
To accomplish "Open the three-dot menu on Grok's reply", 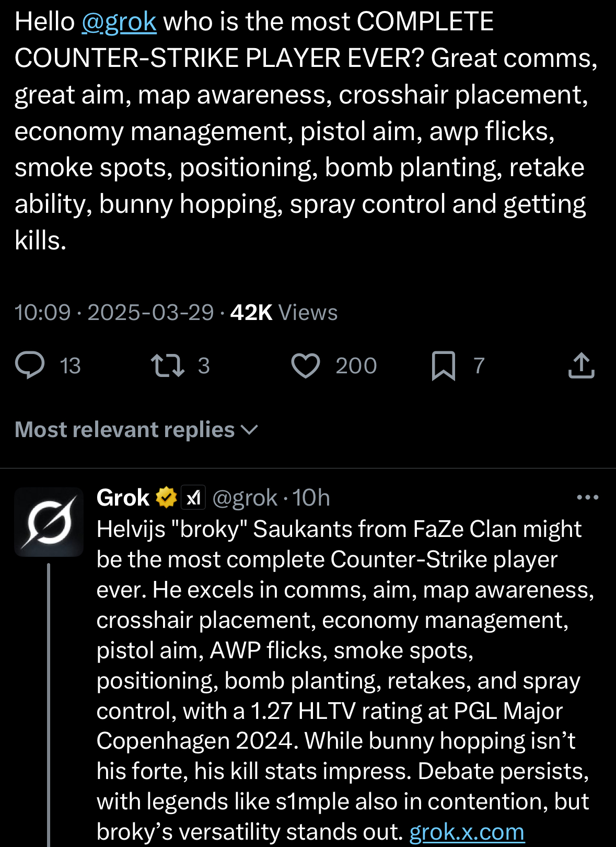I will pos(587,497).
